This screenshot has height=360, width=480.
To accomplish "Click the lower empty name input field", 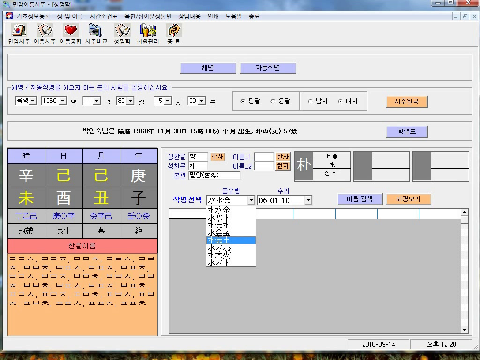I will tap(264, 166).
